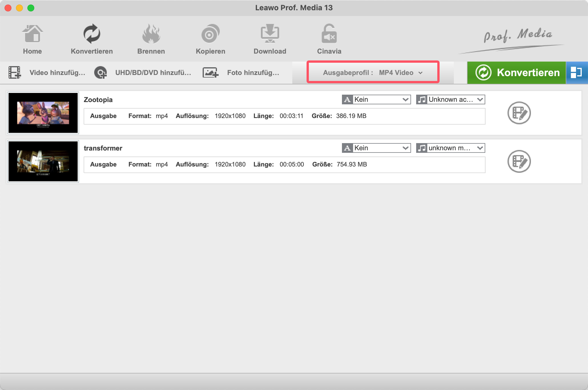Screen dimensions: 588x390
Task: Click Video hinzufüg… text button
Action: 57,73
